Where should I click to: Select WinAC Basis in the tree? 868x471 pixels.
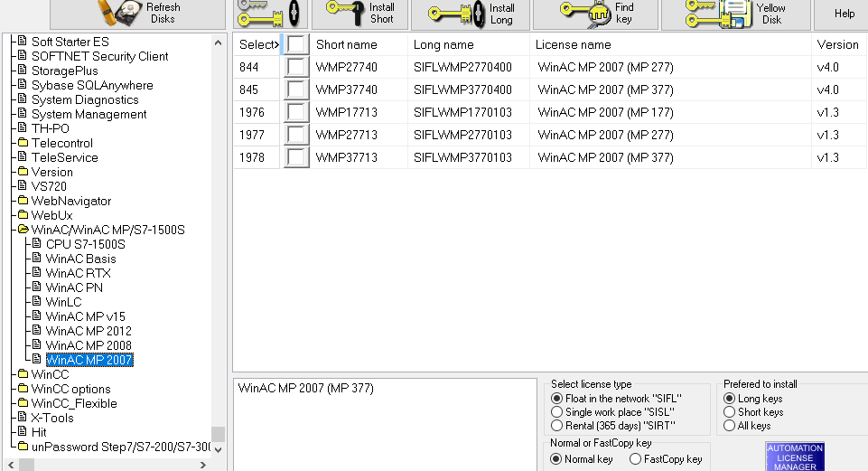(80, 259)
